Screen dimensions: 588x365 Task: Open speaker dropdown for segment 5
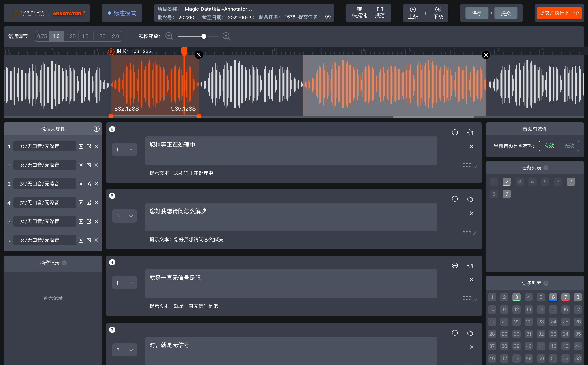[124, 216]
